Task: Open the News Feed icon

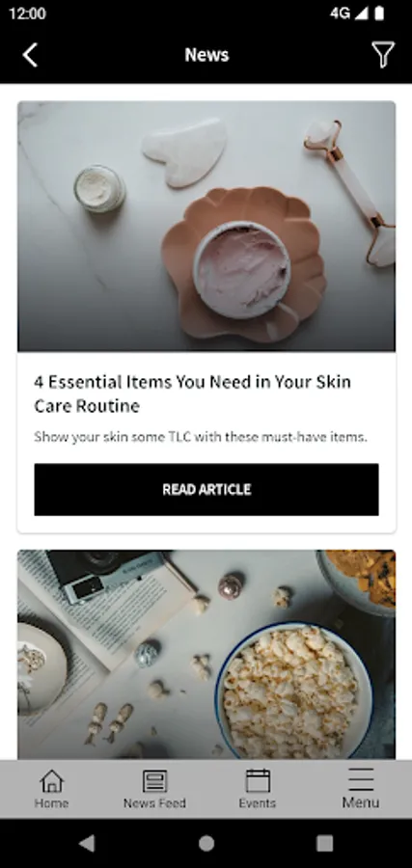Action: [154, 781]
